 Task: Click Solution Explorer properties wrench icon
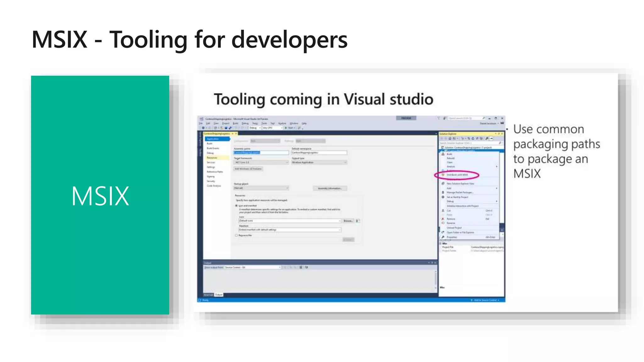point(487,138)
